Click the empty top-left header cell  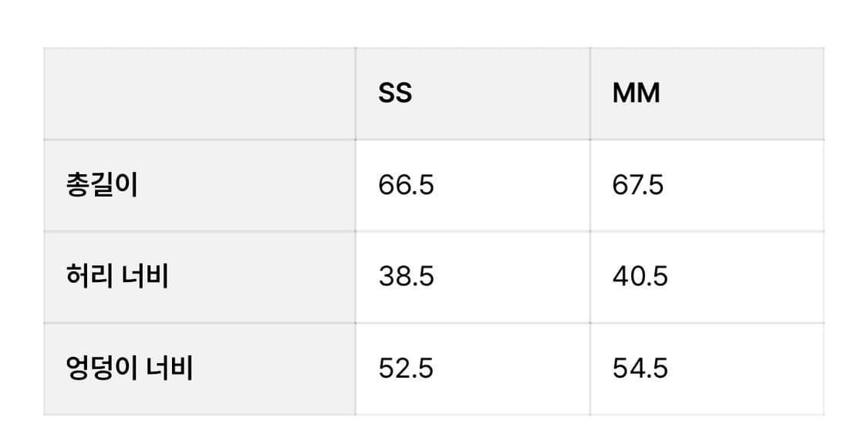pos(199,93)
